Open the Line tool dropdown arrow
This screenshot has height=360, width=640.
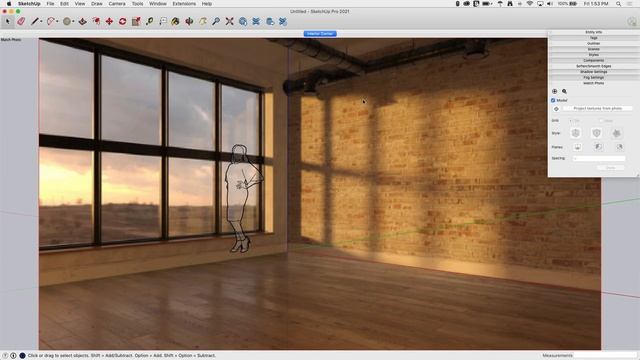click(x=41, y=22)
